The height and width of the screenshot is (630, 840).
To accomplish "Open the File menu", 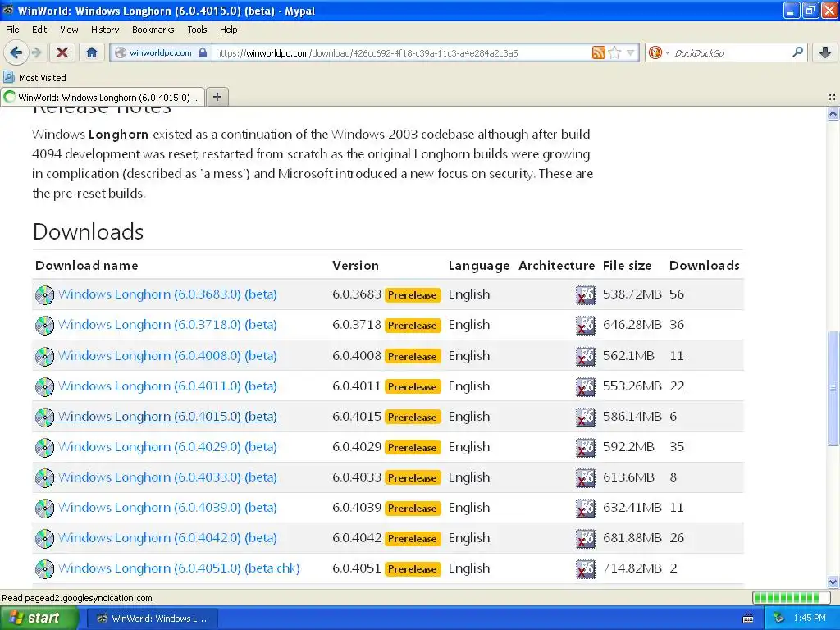I will coord(12,30).
